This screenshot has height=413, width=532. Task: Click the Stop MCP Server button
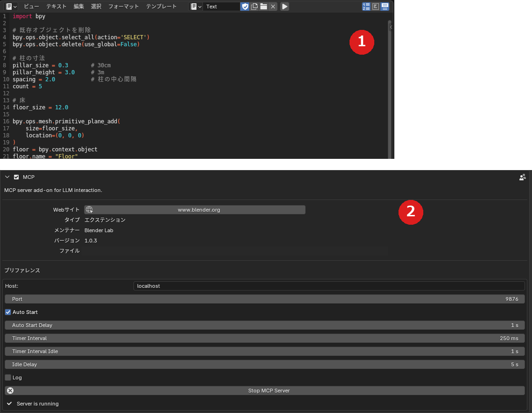coord(265,391)
